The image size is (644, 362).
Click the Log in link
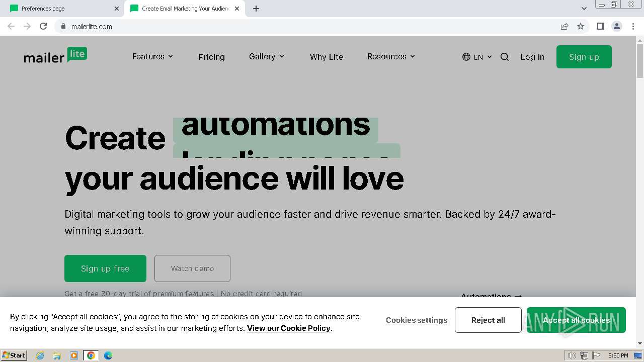point(532,57)
